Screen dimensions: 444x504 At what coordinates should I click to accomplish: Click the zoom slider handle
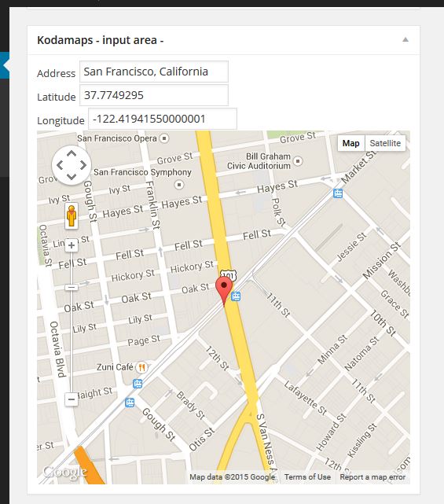(72, 287)
